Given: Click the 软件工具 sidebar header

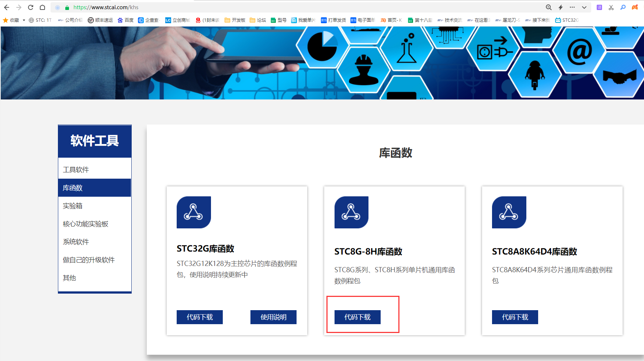Looking at the screenshot, I should pos(95,141).
